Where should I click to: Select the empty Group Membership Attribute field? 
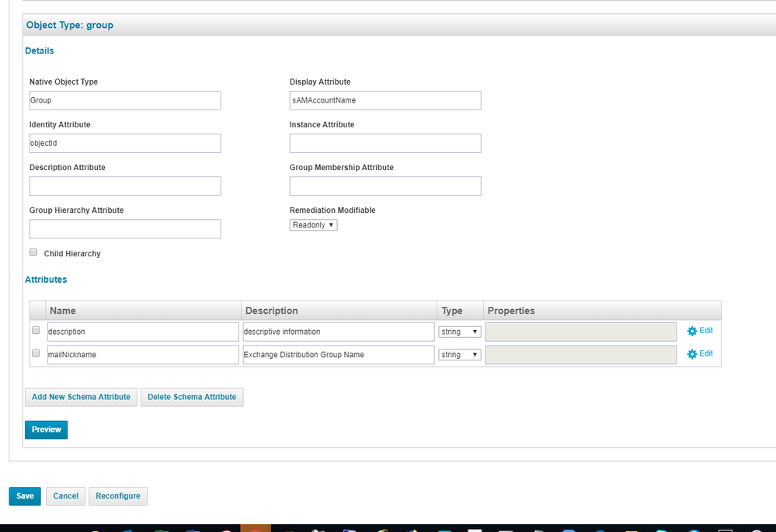[385, 186]
